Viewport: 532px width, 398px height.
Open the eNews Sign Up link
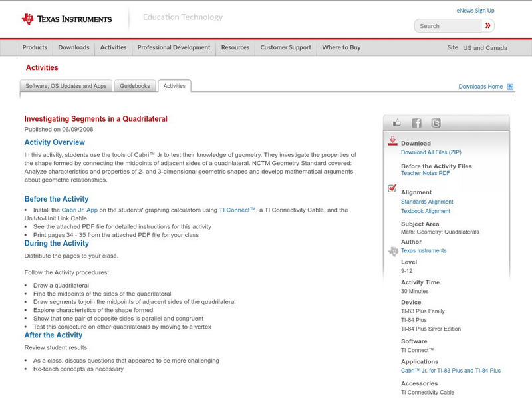click(x=475, y=11)
